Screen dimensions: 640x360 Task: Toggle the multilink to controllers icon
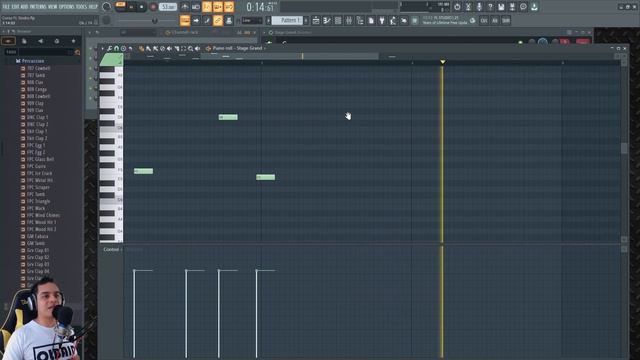[218, 20]
